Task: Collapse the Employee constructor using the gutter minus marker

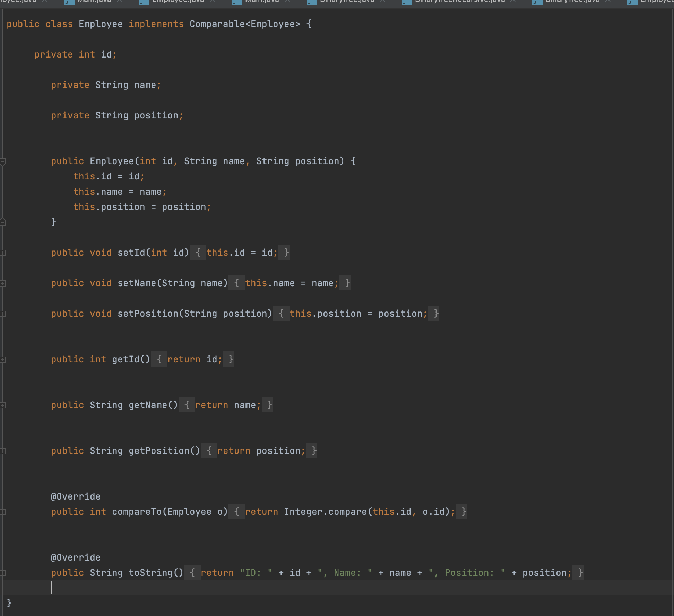Action: point(3,161)
